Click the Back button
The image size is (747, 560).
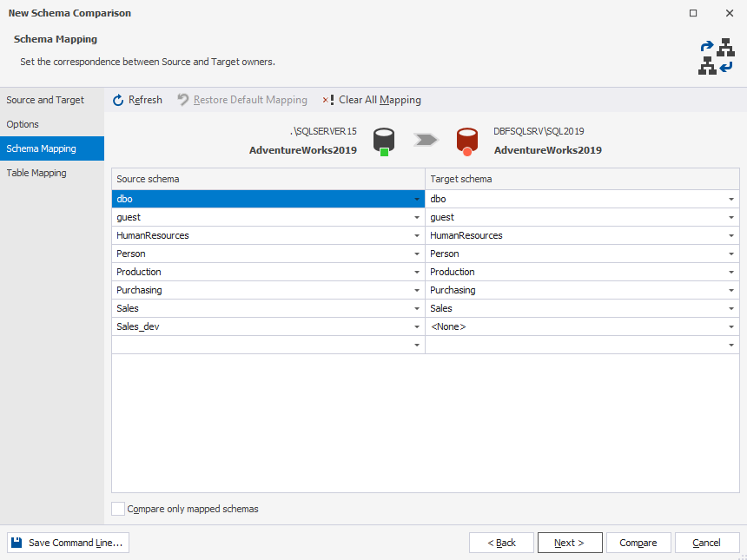[x=501, y=542]
